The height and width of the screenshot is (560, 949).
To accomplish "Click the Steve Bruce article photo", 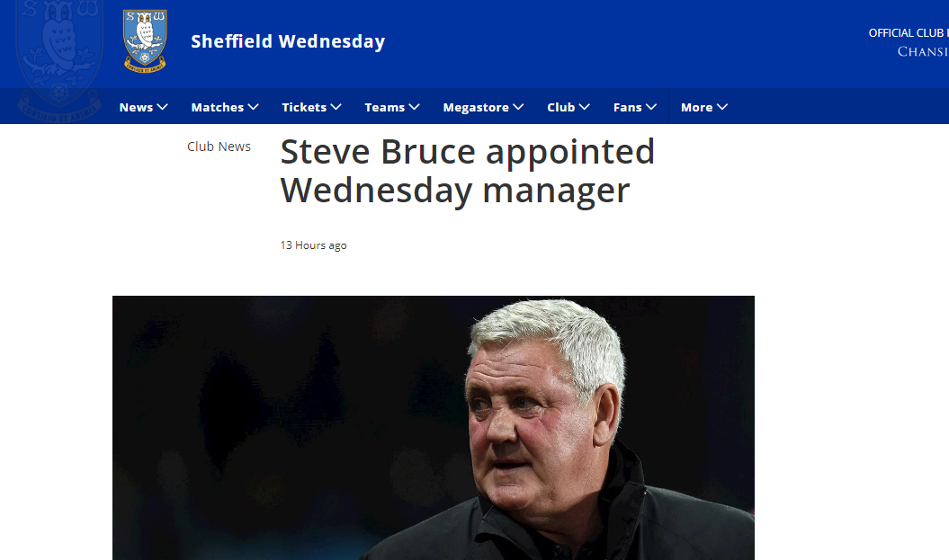I will [x=433, y=428].
